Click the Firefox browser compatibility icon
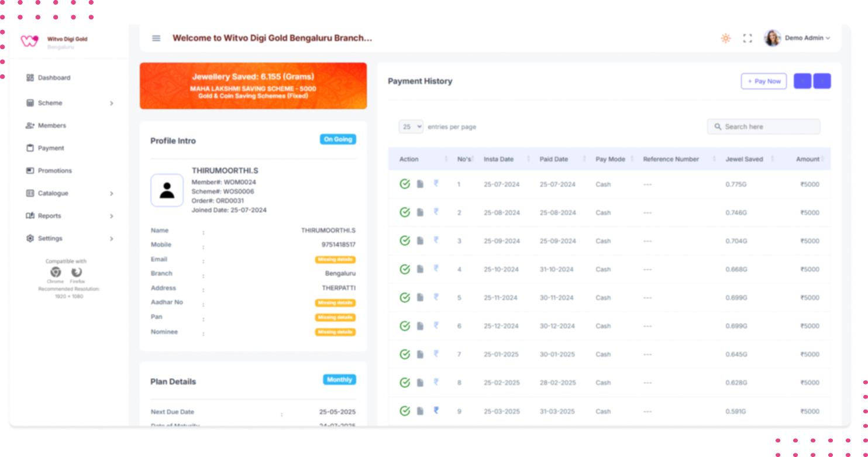Image resolution: width=868 pixels, height=457 pixels. (x=77, y=272)
